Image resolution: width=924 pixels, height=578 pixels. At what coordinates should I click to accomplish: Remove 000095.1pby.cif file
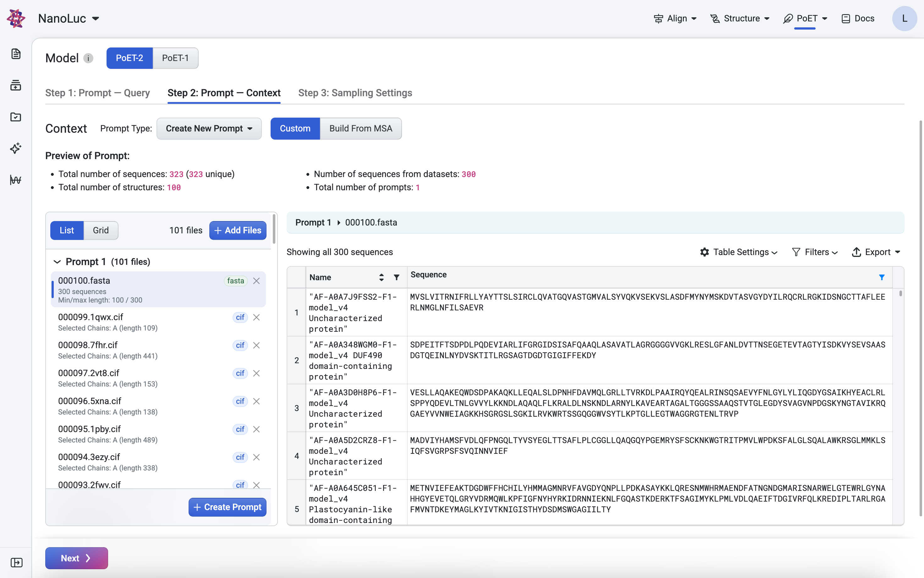[257, 429]
